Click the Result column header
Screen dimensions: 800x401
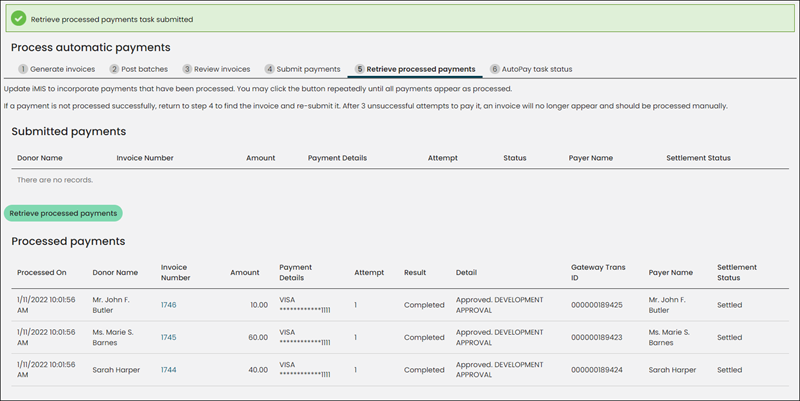click(x=415, y=272)
